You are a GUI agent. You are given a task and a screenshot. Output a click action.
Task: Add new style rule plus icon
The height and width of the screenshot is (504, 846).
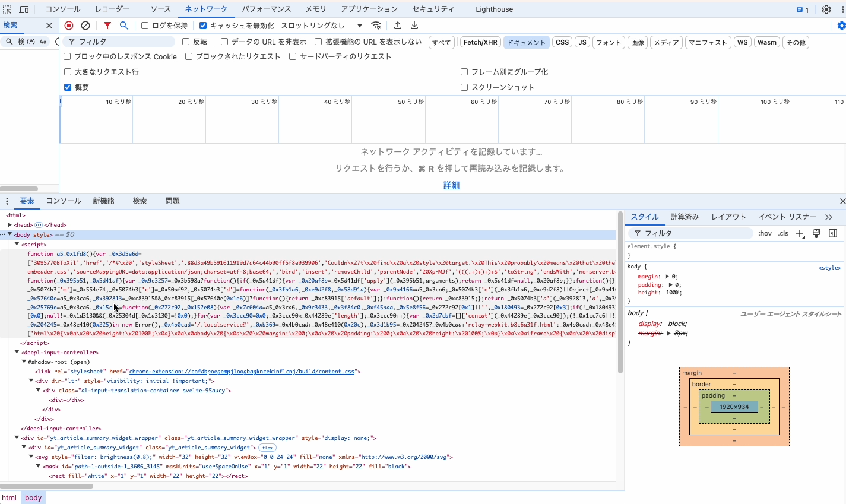click(x=800, y=233)
